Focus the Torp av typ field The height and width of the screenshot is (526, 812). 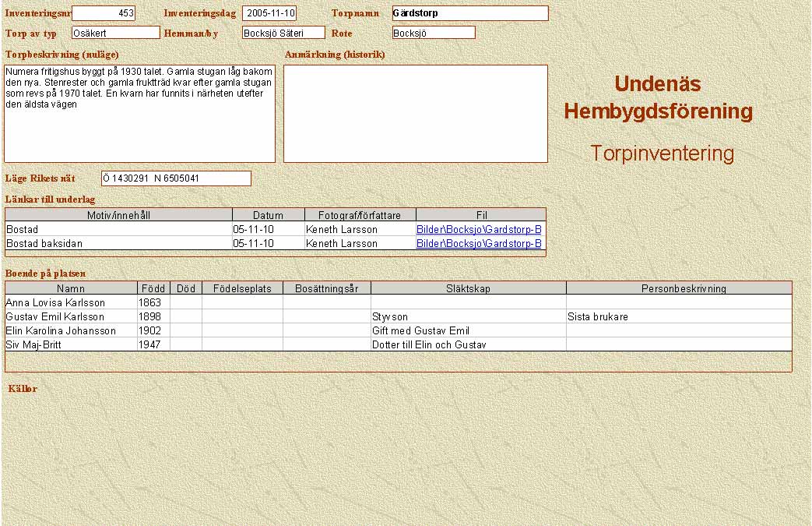click(x=115, y=33)
